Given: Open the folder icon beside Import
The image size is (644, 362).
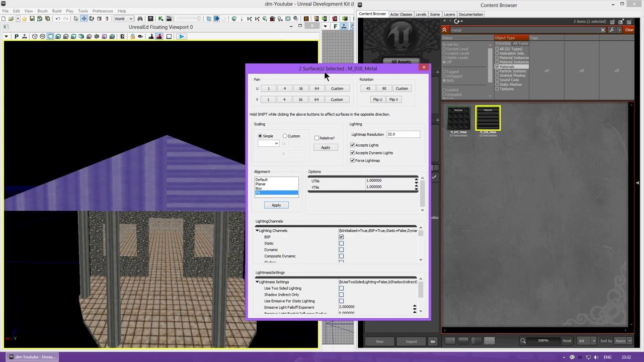Looking at the screenshot, I should tap(432, 341).
